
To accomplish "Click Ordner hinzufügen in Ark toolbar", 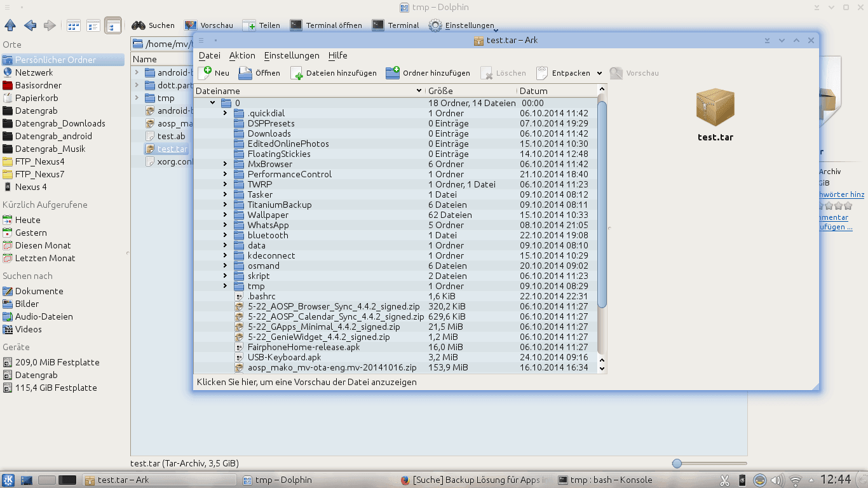I will tap(428, 73).
